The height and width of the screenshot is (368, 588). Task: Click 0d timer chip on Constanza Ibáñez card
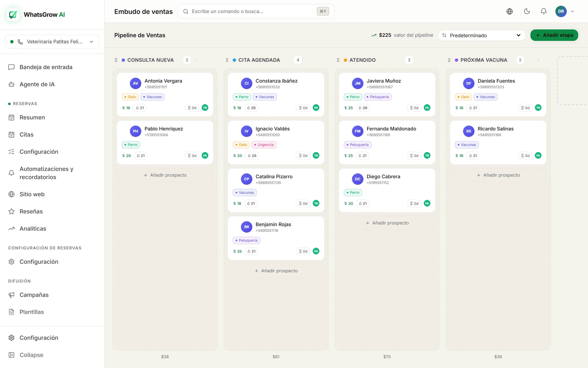click(x=303, y=108)
